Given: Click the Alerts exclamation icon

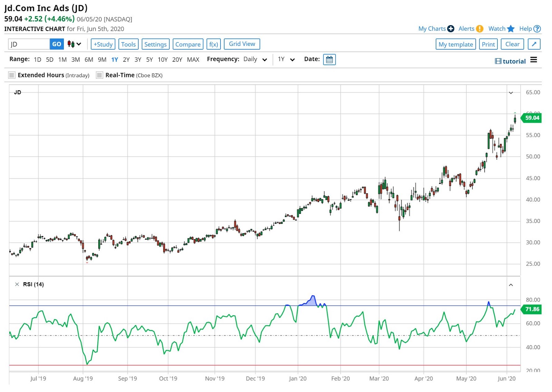Looking at the screenshot, I should pyautogui.click(x=480, y=29).
